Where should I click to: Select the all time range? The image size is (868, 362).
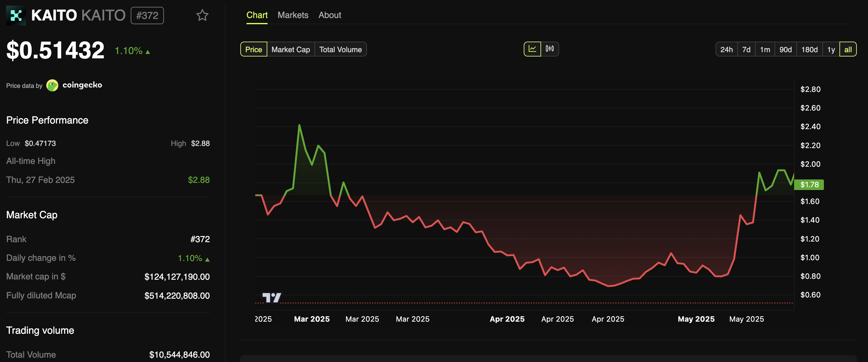tap(848, 50)
